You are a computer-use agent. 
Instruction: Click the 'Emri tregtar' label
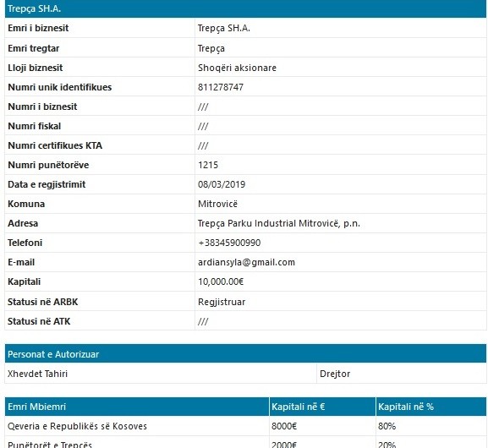[x=33, y=48]
